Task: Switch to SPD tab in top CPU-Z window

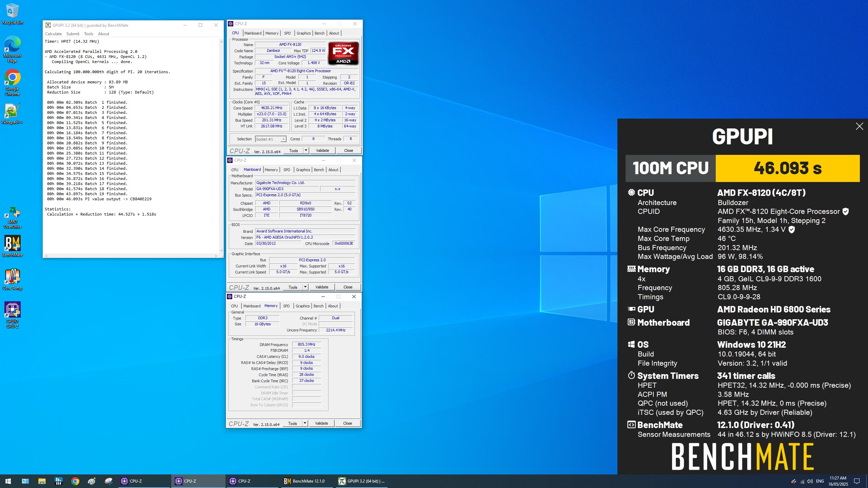Action: 287,33
